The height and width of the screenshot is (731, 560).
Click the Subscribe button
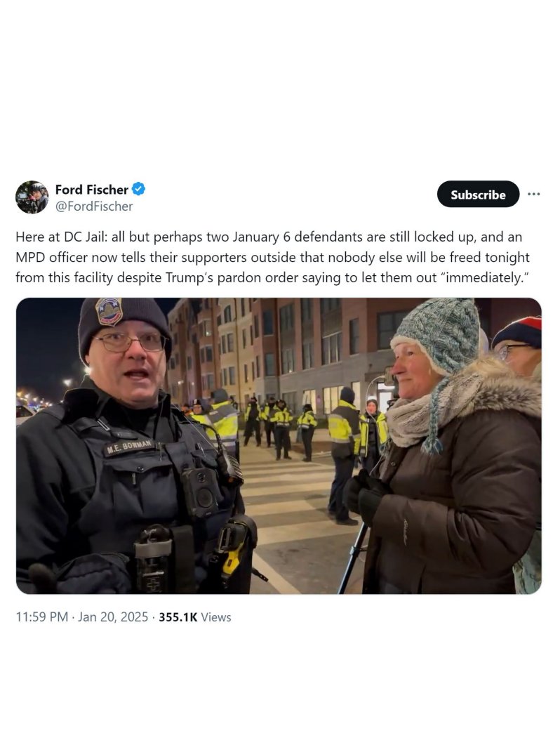tap(478, 195)
